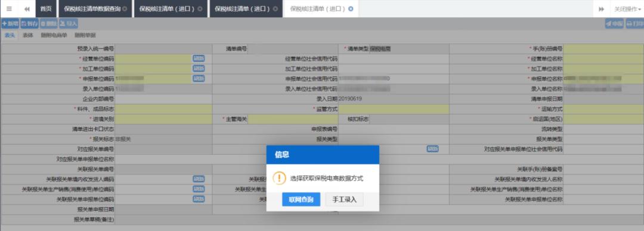Click the 刷新 icon beside 申报单位编码

pos(199,79)
